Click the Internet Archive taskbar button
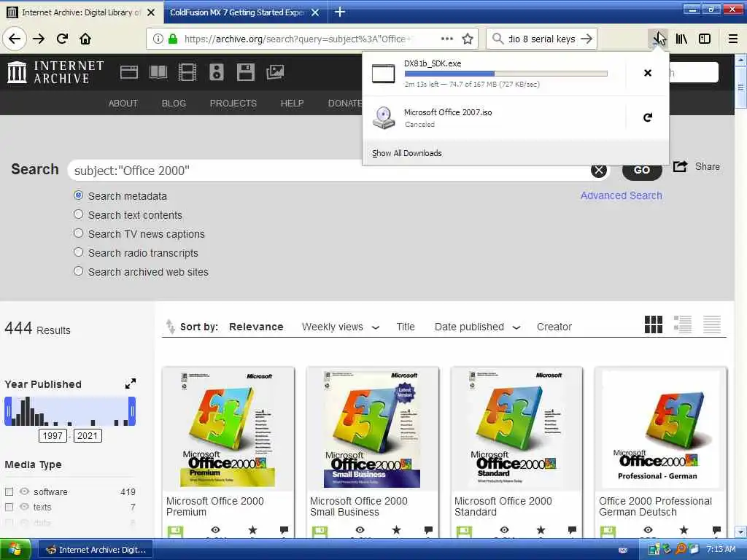Image resolution: width=747 pixels, height=560 pixels. [96, 550]
